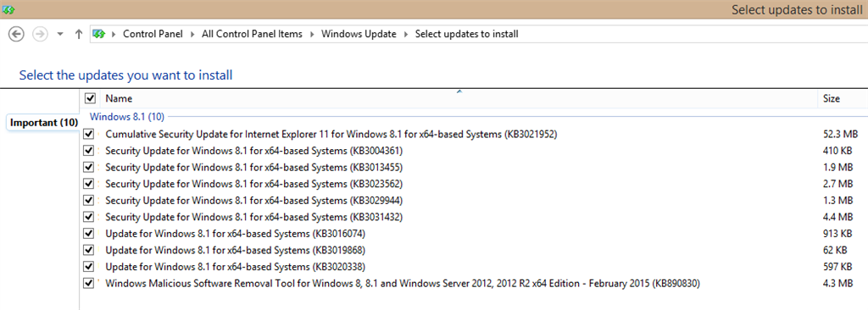Screen dimensions: 868x310
Task: Click the Select updates to install breadcrumb
Action: point(467,35)
